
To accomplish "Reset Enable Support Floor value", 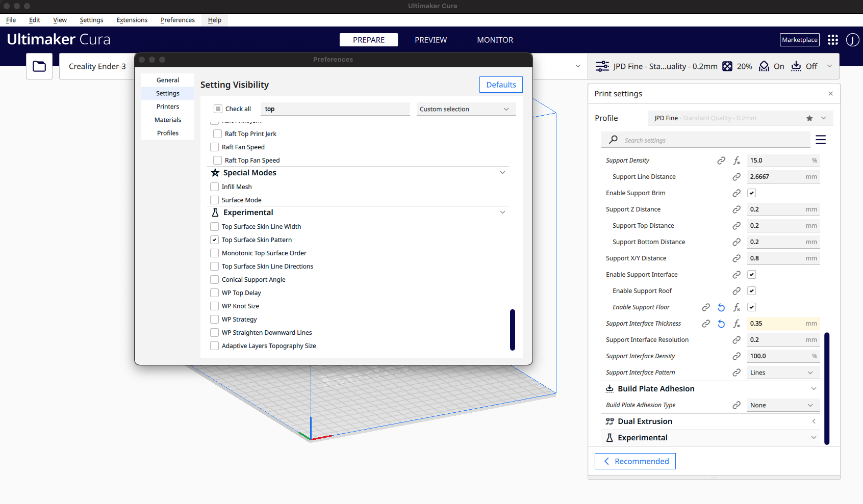I will coord(721,307).
